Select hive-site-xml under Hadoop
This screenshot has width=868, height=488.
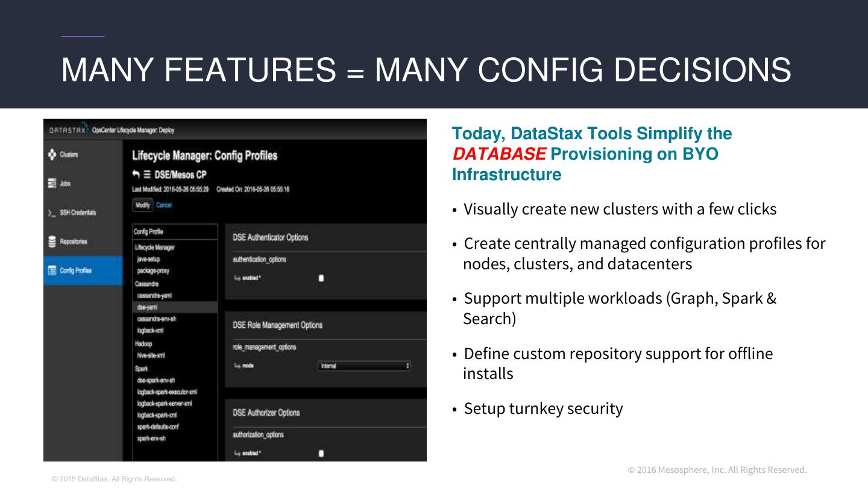(x=151, y=355)
